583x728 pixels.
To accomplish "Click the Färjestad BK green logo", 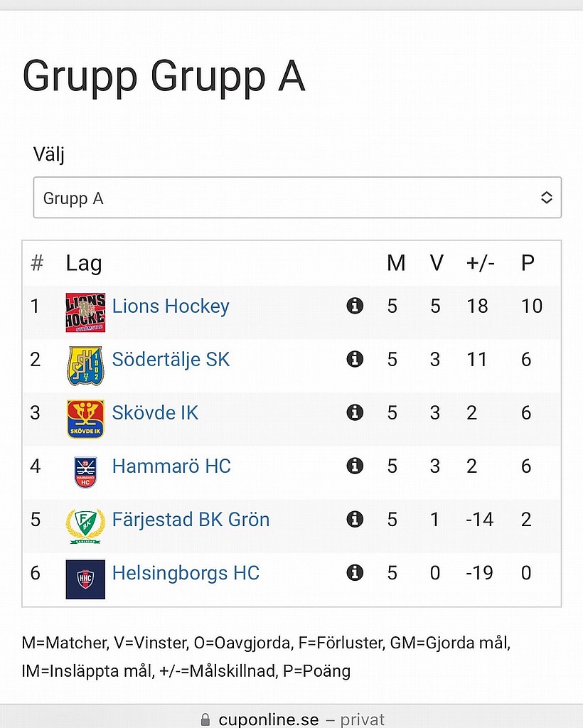I will coord(85,526).
